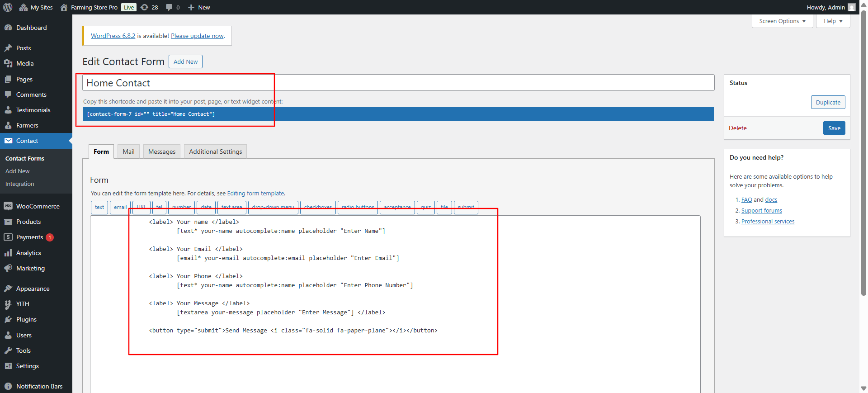Viewport: 868px width, 393px height.
Task: Open My Sites in admin bar
Action: tap(36, 7)
